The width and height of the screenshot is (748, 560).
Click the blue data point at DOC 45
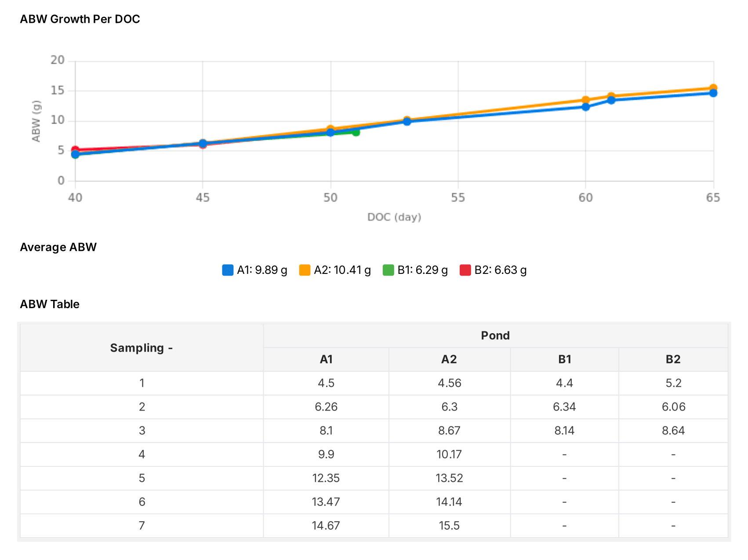click(x=203, y=143)
